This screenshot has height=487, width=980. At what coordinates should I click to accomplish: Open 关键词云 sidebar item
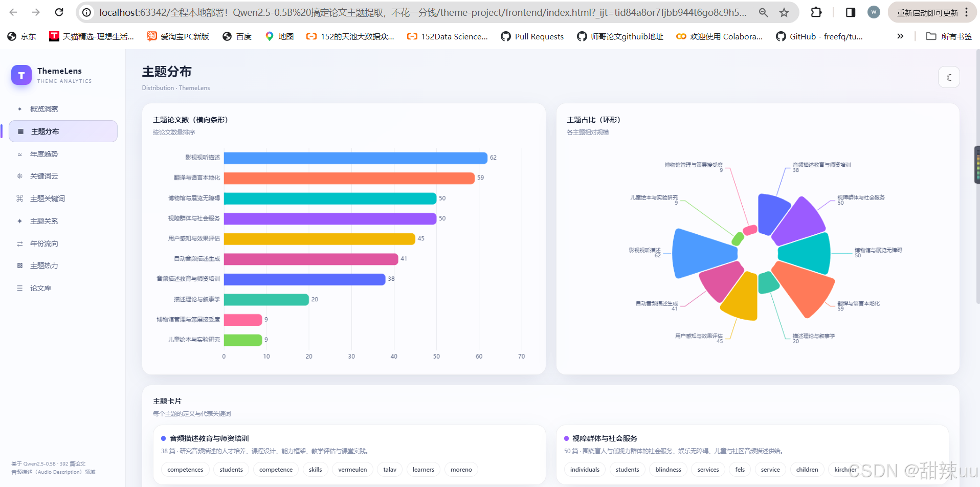[x=63, y=176]
